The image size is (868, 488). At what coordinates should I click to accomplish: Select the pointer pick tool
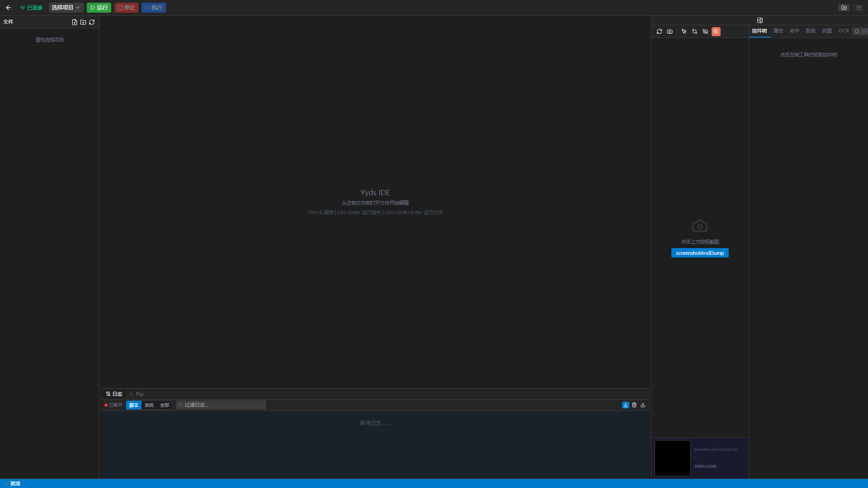click(x=684, y=32)
